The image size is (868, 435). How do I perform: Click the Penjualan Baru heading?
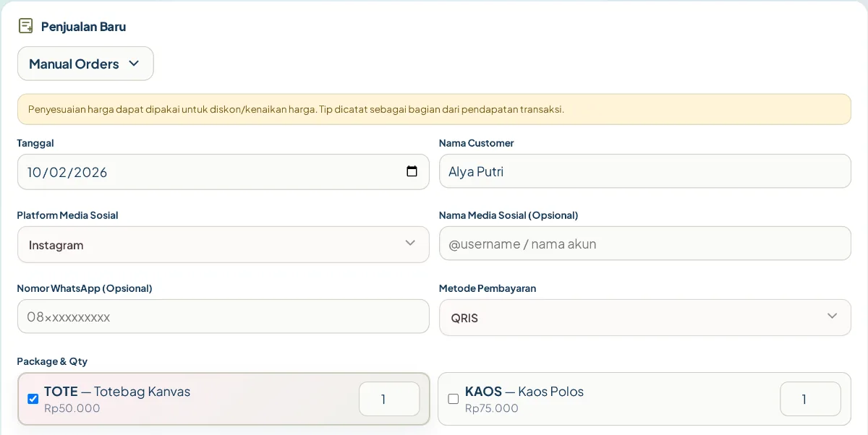(83, 27)
